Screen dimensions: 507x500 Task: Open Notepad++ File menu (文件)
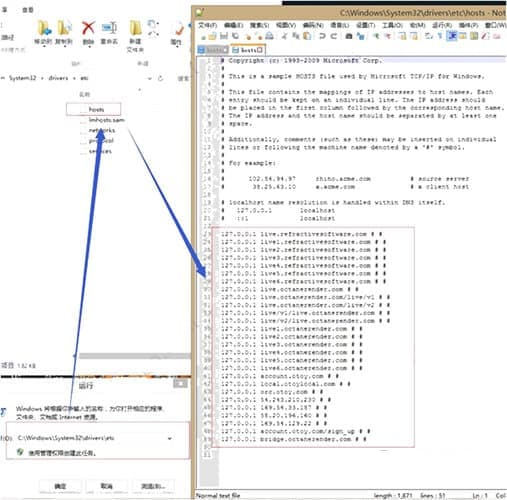coord(208,25)
